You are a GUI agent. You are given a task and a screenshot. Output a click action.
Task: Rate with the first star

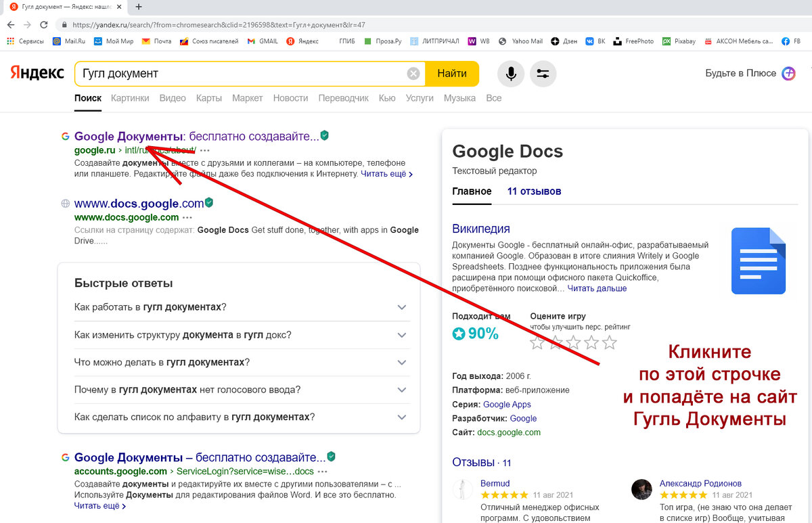coord(537,342)
